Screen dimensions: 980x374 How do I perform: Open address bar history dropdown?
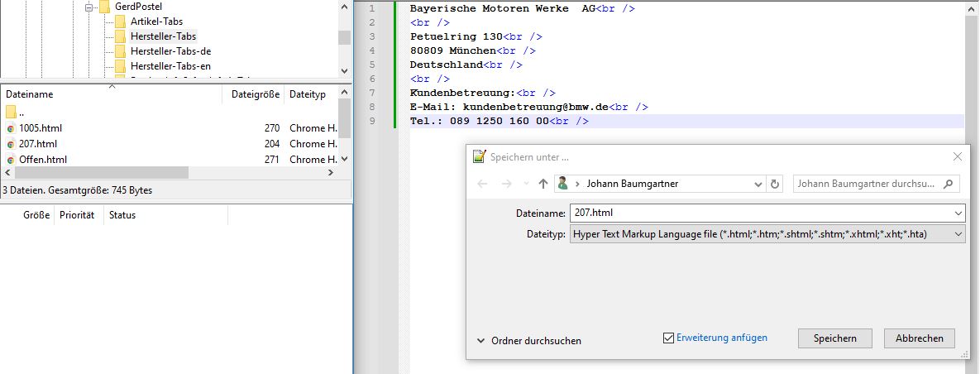coord(758,185)
